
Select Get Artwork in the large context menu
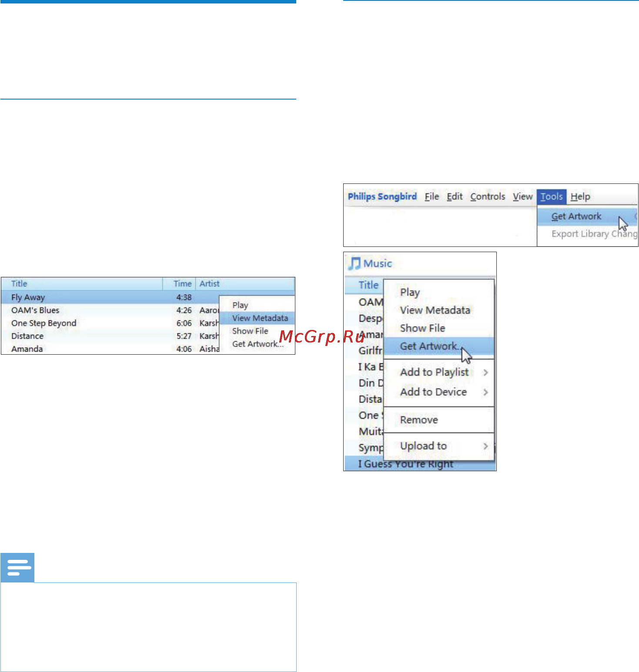click(439, 346)
